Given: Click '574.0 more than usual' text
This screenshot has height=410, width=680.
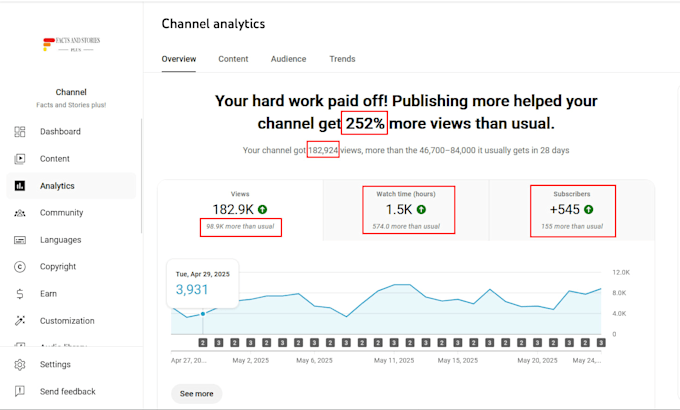Looking at the screenshot, I should tap(406, 226).
